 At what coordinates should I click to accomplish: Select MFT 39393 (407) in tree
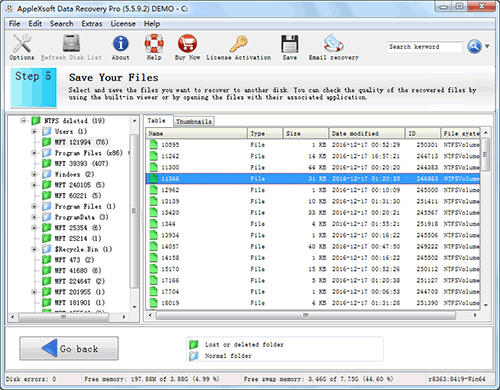(x=81, y=163)
